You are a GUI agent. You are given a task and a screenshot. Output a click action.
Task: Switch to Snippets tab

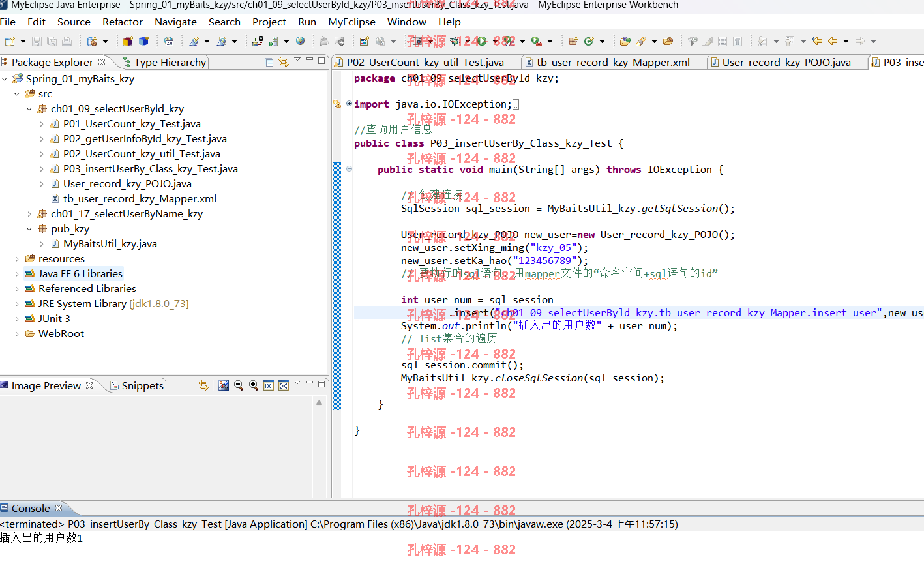tap(136, 385)
